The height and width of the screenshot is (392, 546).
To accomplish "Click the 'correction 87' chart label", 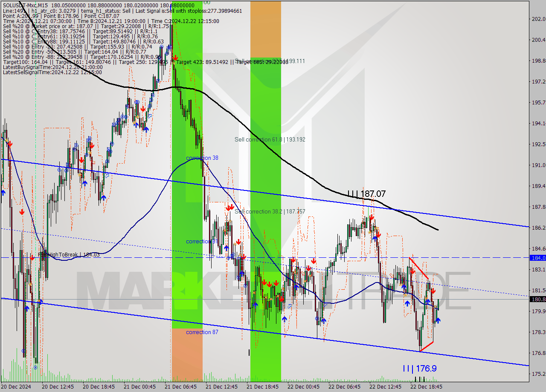I will [x=202, y=332].
